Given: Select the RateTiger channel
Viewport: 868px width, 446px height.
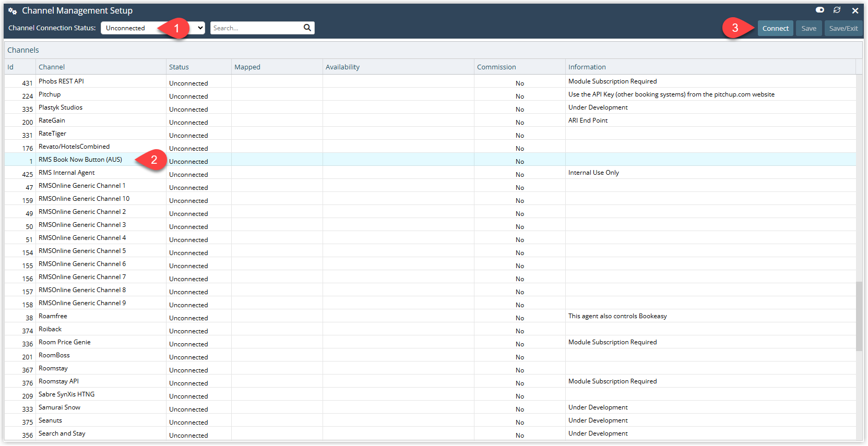Looking at the screenshot, I should pos(52,134).
